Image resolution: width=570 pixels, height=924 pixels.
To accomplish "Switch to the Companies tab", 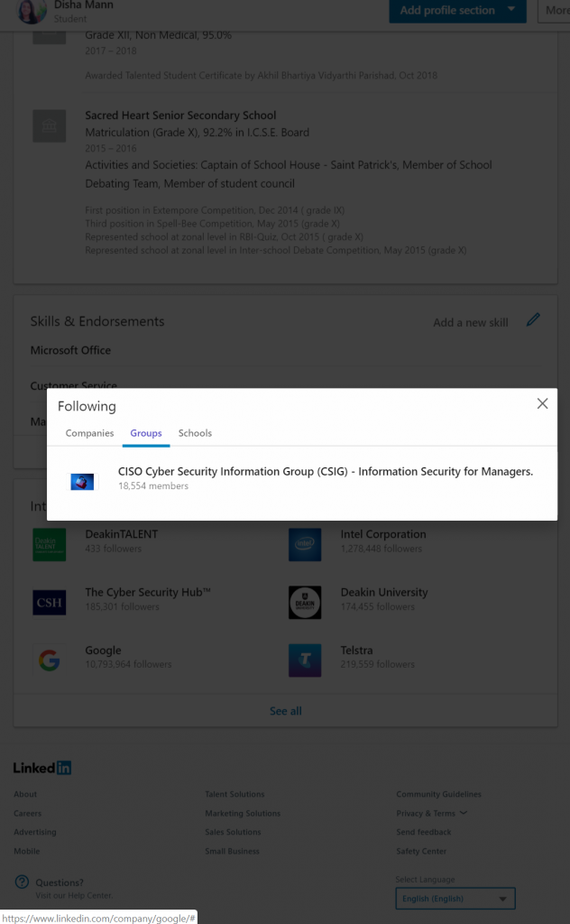I will [89, 433].
